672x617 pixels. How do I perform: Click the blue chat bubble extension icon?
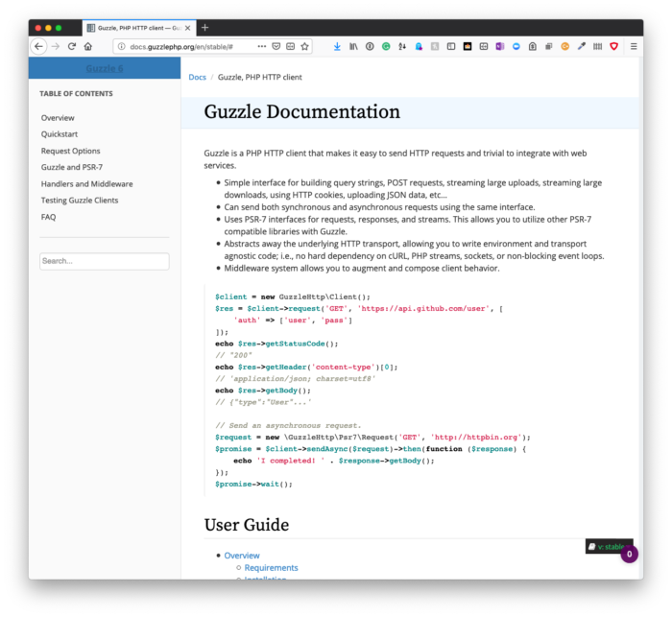516,46
